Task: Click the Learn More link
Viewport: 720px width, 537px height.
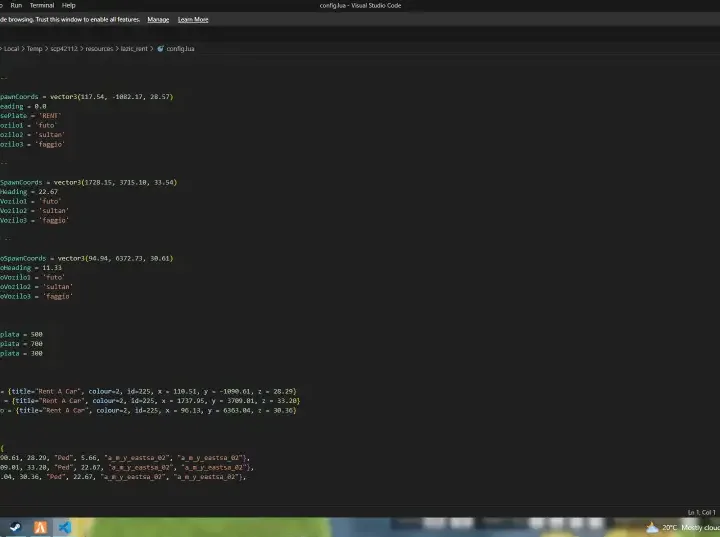Action: [x=193, y=20]
